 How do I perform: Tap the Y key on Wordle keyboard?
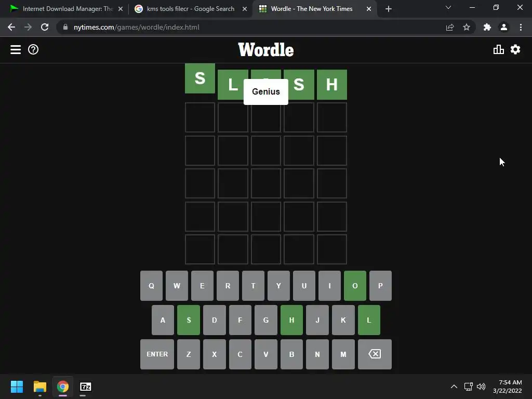tap(278, 286)
